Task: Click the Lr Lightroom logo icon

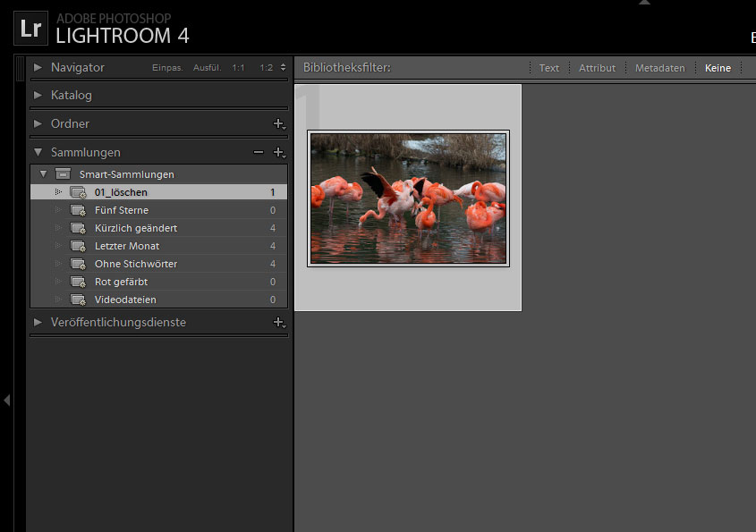Action: (30, 28)
